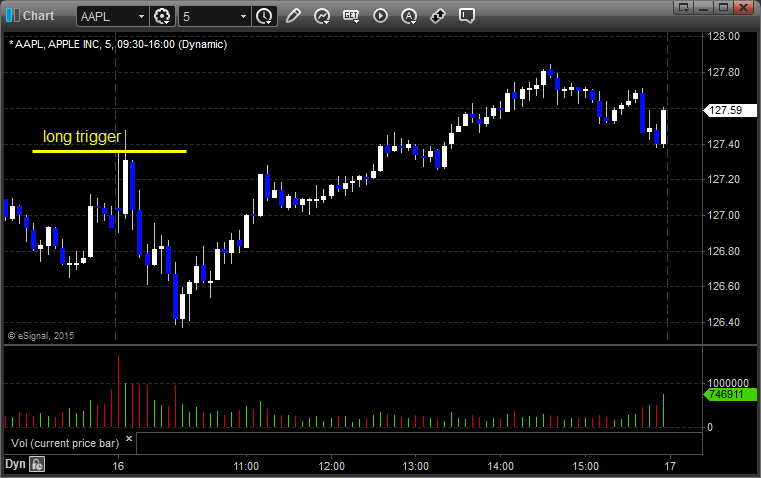Open the GET studies menu
The width and height of the screenshot is (761, 478).
click(351, 16)
